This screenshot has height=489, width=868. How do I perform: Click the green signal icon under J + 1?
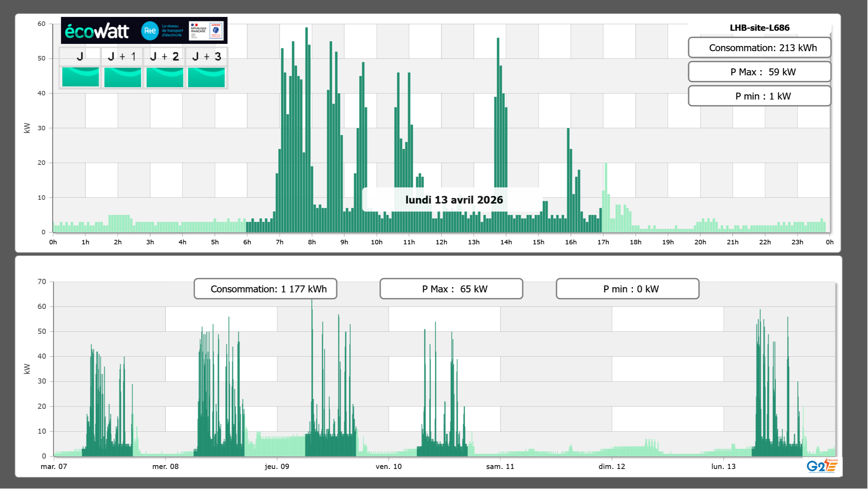click(122, 77)
